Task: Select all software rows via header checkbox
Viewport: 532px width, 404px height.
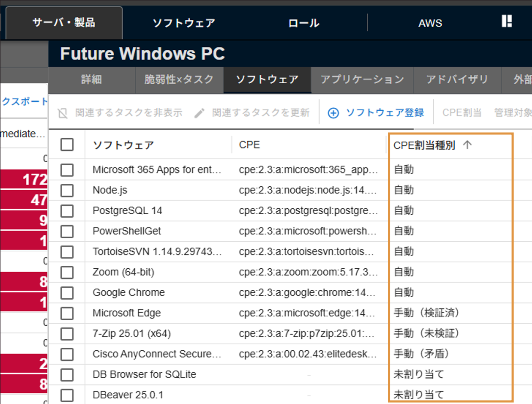Action: pos(67,145)
